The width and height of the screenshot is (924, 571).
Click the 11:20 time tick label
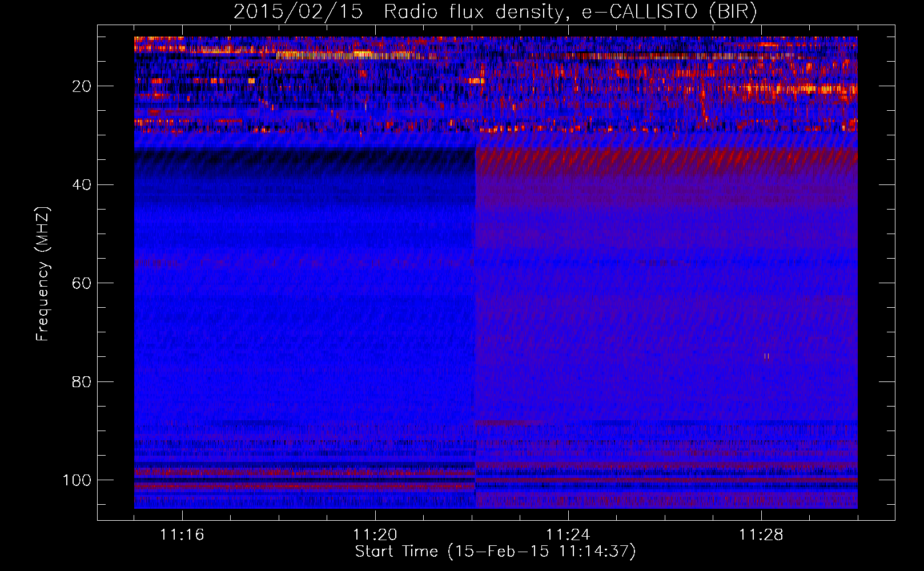[375, 535]
